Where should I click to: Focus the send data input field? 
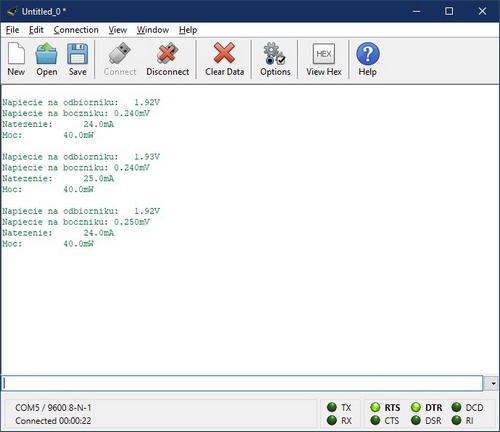[242, 383]
